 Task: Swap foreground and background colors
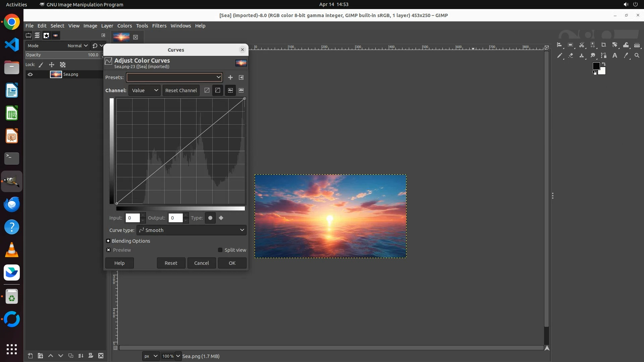pos(604,64)
